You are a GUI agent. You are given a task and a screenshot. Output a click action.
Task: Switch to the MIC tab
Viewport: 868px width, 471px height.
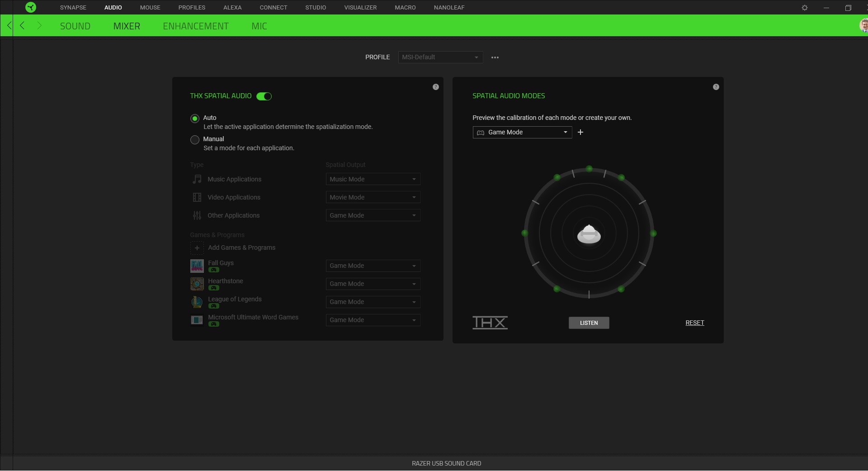(259, 26)
